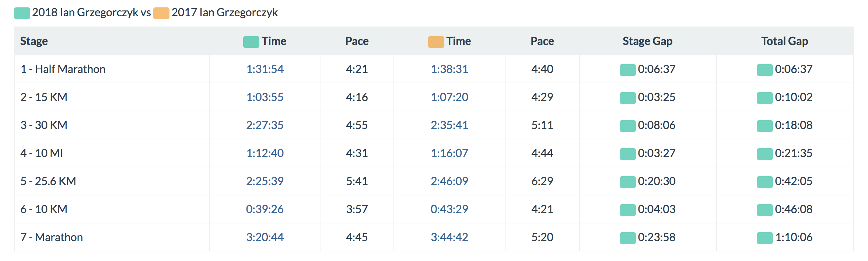Click the teal marker beside total gap 1:10:06
The width and height of the screenshot is (868, 261).
pyautogui.click(x=764, y=238)
